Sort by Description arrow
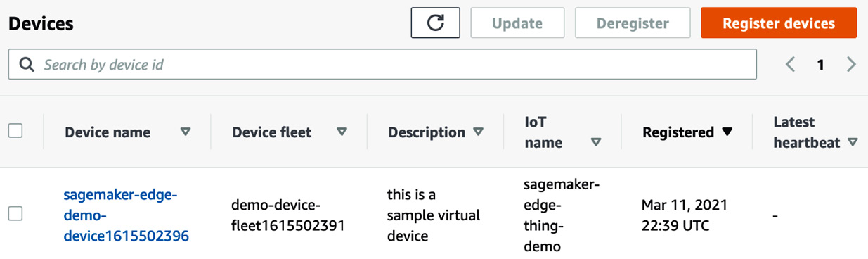Image resolution: width=868 pixels, height=259 pixels. pos(478,132)
